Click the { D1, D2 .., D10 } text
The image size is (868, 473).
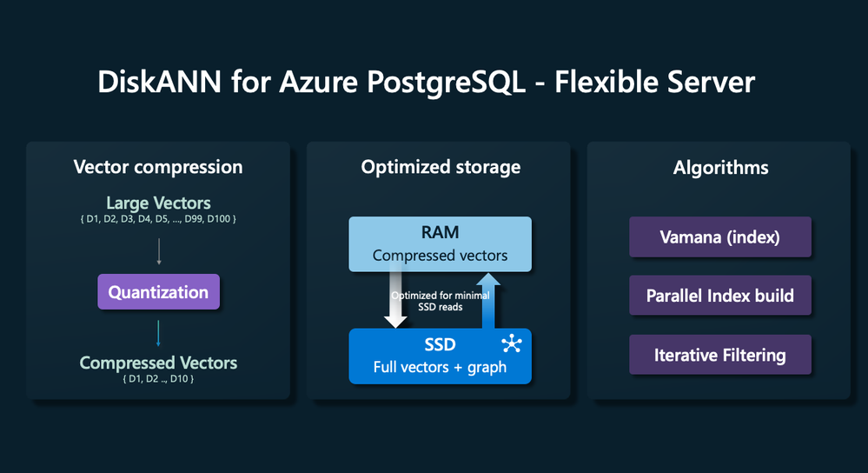(158, 379)
